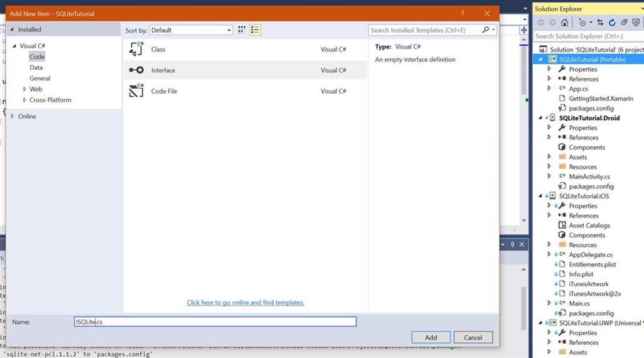The height and width of the screenshot is (358, 644).
Task: Click the Solution 'SQLiteTutorial' icon
Action: (x=543, y=50)
